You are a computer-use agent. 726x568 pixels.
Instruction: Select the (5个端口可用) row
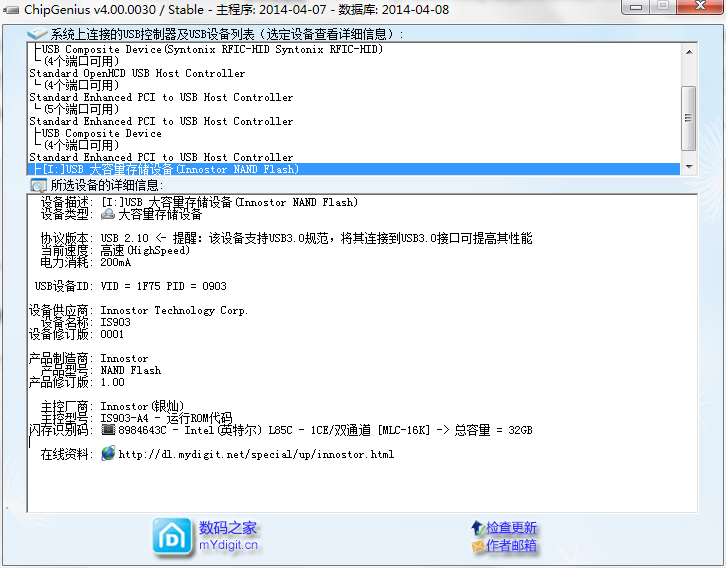point(354,109)
